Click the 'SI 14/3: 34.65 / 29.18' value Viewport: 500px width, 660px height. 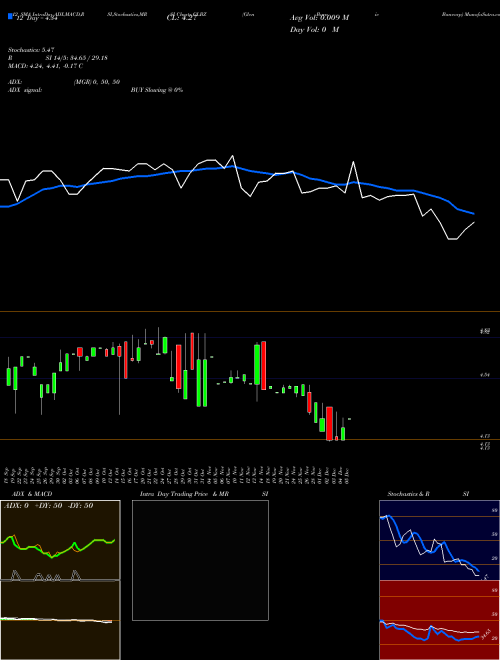point(77,58)
